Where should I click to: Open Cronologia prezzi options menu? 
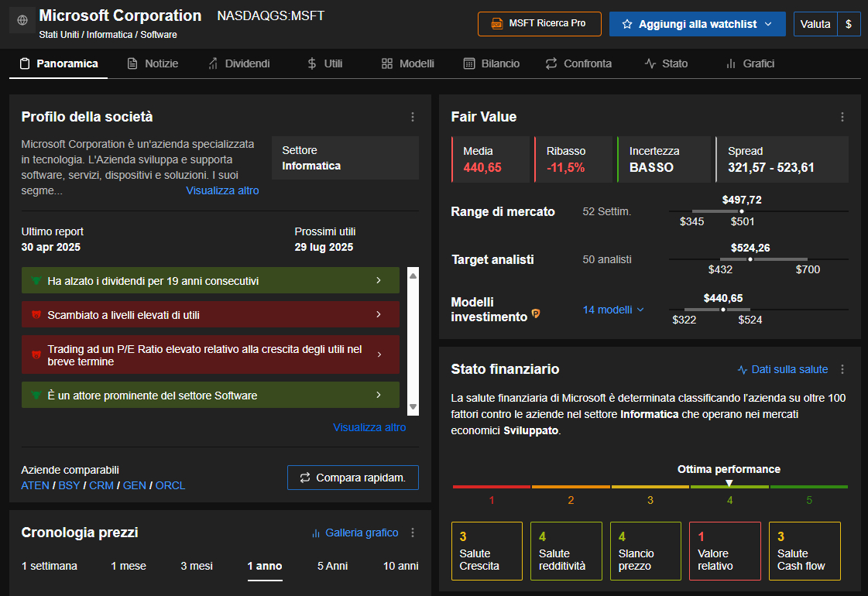click(413, 533)
